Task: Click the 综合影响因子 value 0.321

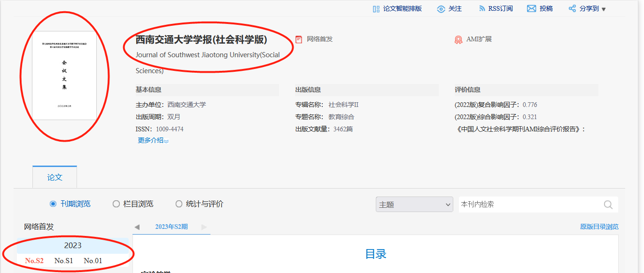Action: pyautogui.click(x=530, y=117)
